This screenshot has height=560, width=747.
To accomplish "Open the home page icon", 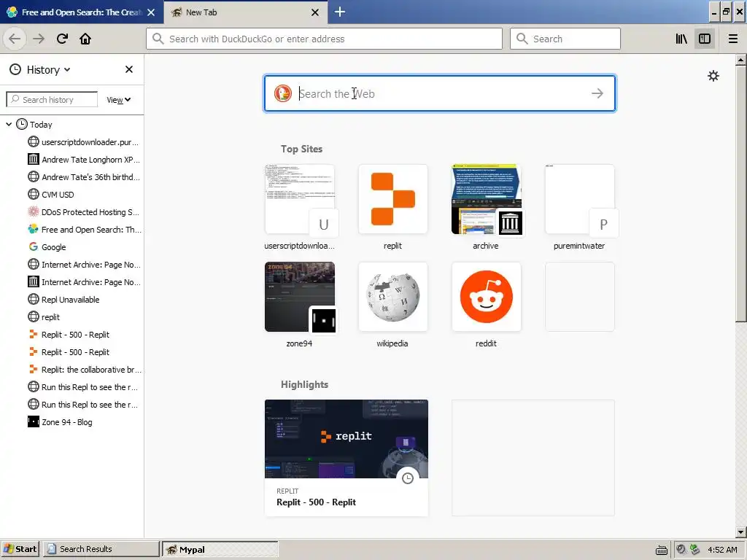I will (85, 39).
